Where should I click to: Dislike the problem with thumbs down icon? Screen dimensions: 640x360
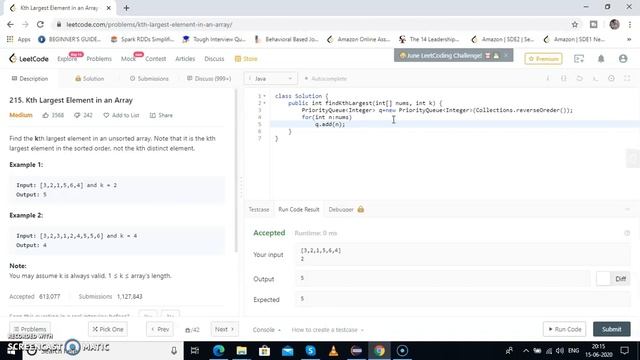(x=77, y=115)
